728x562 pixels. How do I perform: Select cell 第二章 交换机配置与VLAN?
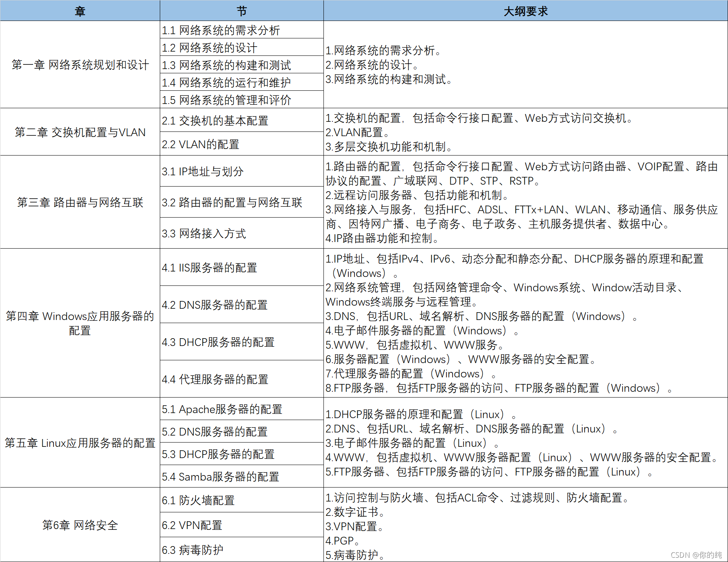point(80,132)
